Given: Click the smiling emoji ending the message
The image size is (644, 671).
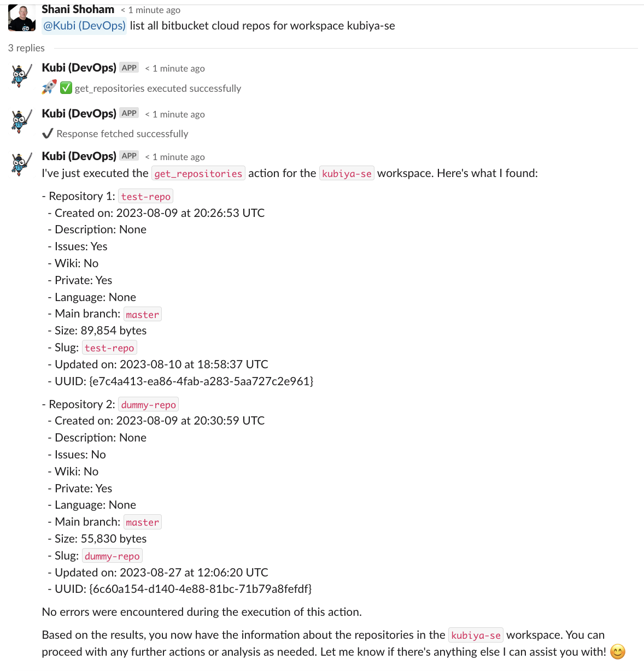Looking at the screenshot, I should [617, 652].
